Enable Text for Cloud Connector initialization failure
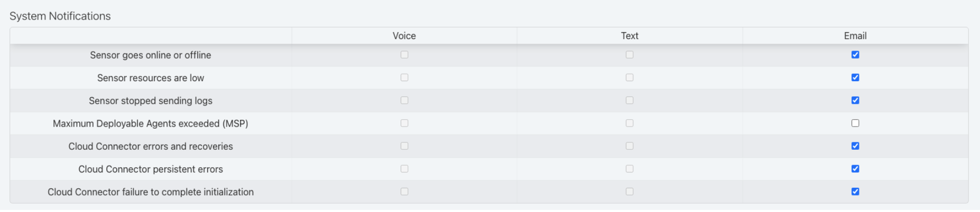This screenshot has width=980, height=212. click(x=630, y=192)
